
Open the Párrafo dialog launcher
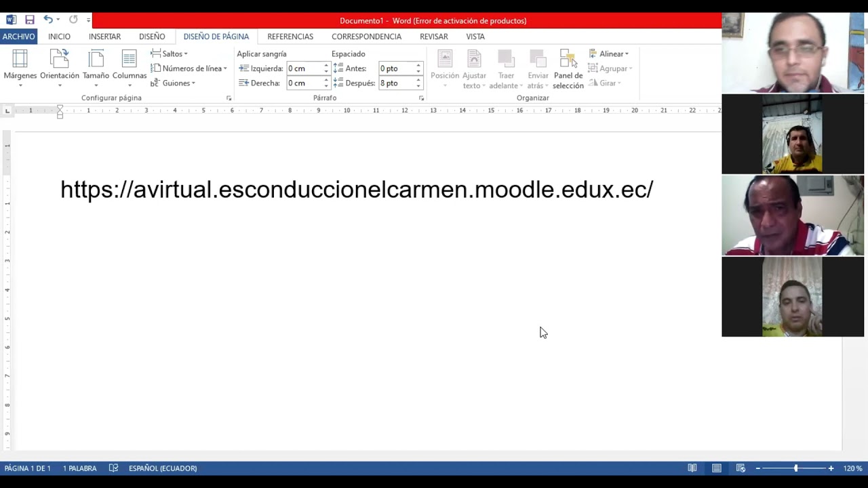tap(421, 98)
